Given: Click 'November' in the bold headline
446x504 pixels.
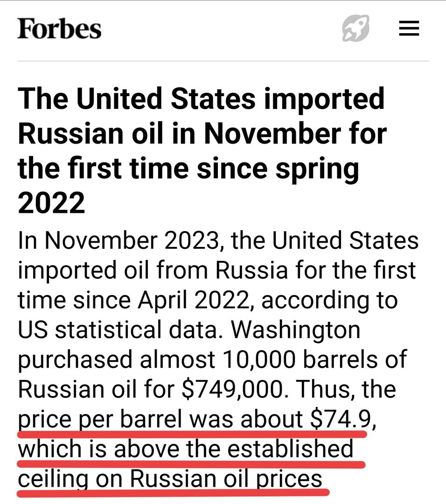Looking at the screenshot, I should [x=272, y=133].
